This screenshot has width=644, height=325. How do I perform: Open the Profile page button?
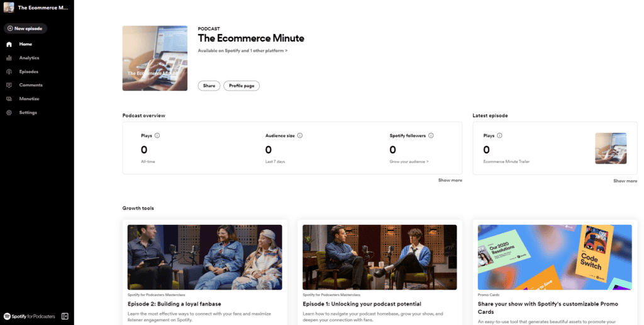[241, 86]
